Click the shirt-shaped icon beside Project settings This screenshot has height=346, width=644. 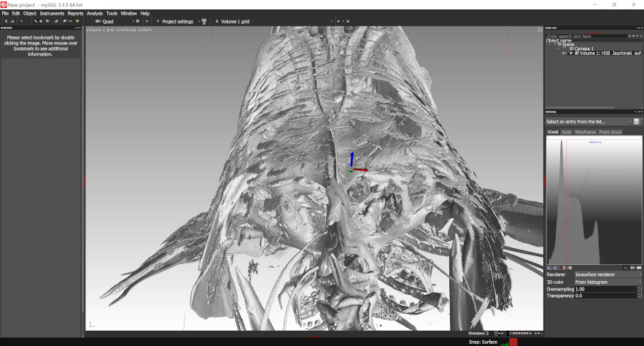pyautogui.click(x=204, y=21)
